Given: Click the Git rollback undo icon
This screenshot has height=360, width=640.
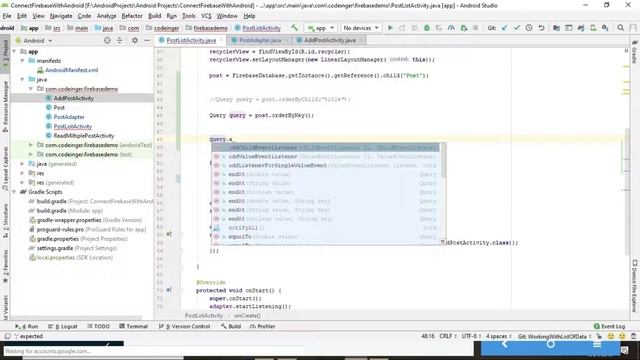Looking at the screenshot, I should (x=541, y=28).
